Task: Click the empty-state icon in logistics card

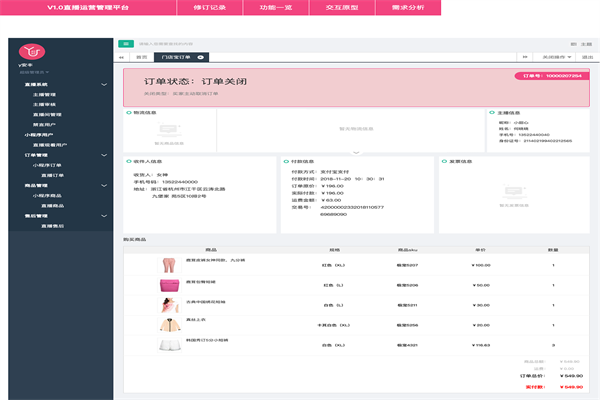Action: pyautogui.click(x=169, y=131)
